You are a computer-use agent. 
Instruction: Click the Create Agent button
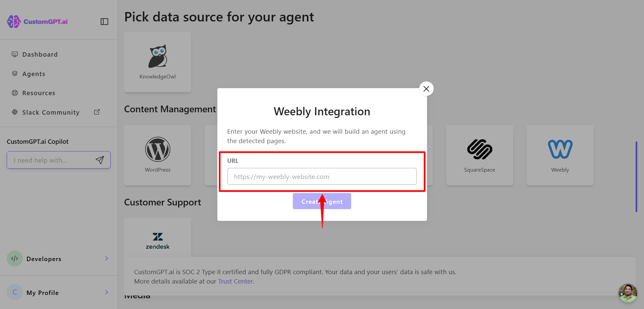click(x=322, y=201)
